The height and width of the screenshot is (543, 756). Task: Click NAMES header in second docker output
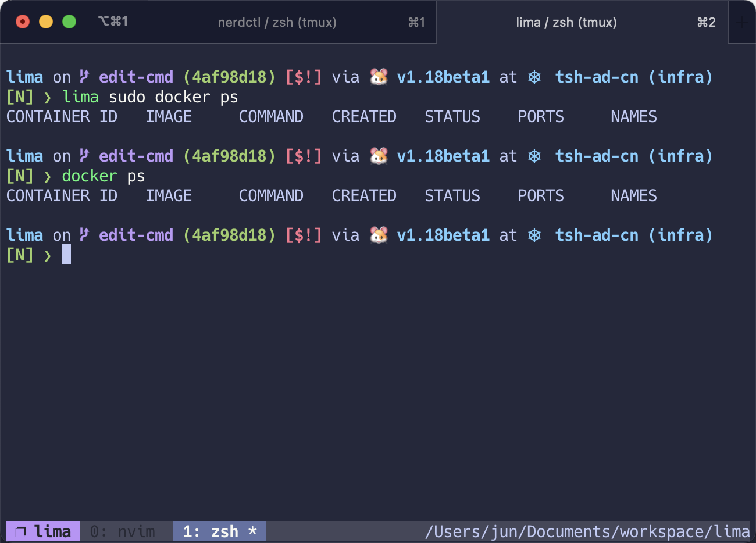634,195
